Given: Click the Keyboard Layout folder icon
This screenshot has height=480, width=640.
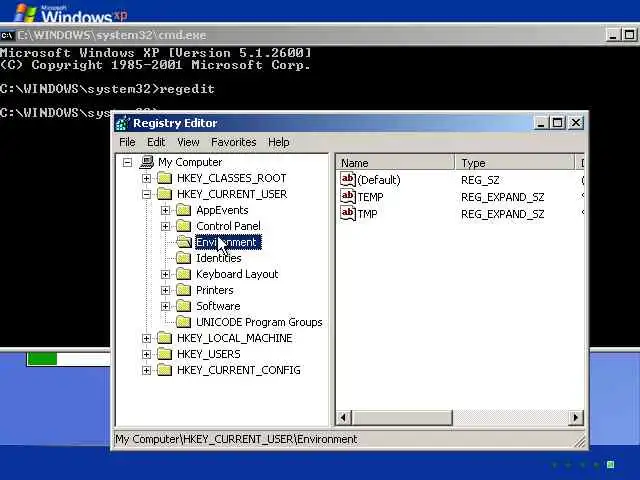Looking at the screenshot, I should [x=184, y=274].
